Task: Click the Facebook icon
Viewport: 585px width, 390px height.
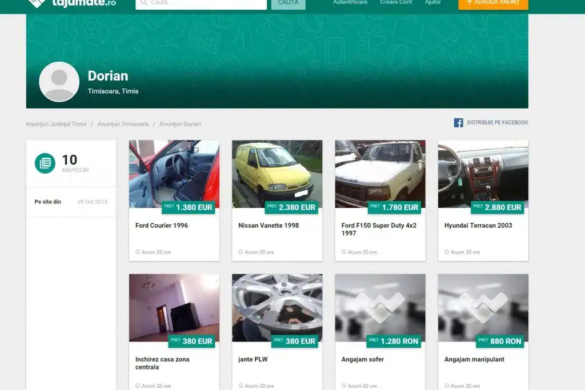Action: click(458, 122)
